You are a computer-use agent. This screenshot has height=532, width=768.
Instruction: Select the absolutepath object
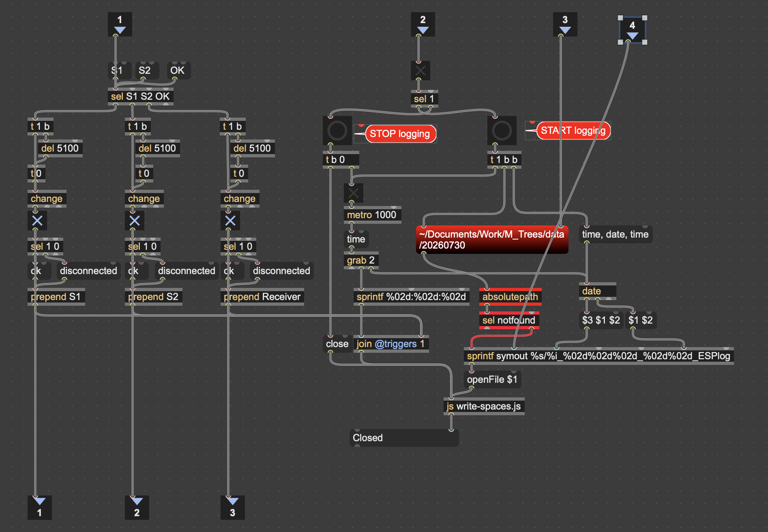tap(511, 297)
